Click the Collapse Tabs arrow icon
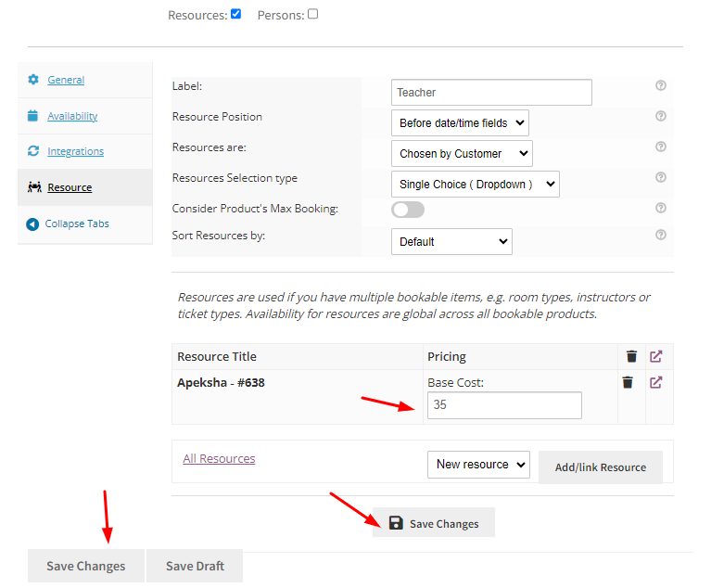This screenshot has height=588, width=711. coord(32,224)
